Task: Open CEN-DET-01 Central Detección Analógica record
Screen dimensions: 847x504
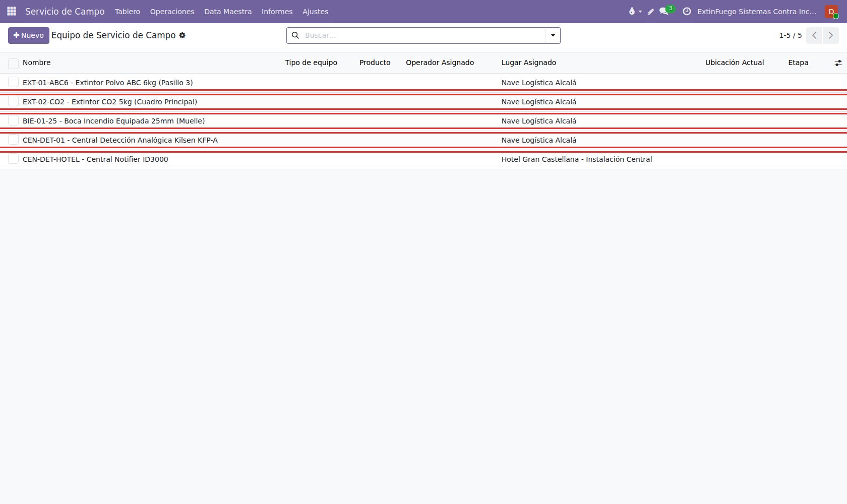Action: [120, 140]
